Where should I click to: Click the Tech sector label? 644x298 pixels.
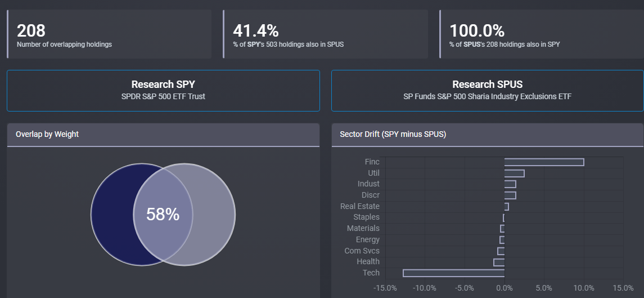coord(371,273)
